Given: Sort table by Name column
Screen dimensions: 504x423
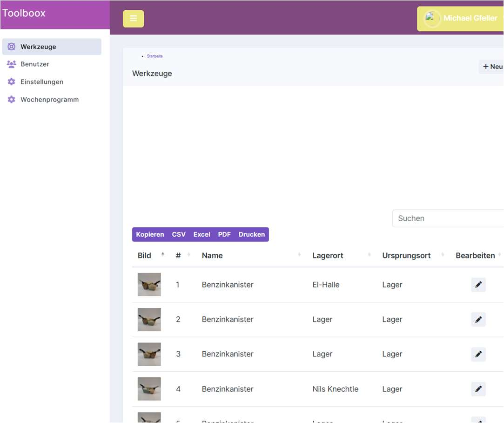Looking at the screenshot, I should coord(212,255).
